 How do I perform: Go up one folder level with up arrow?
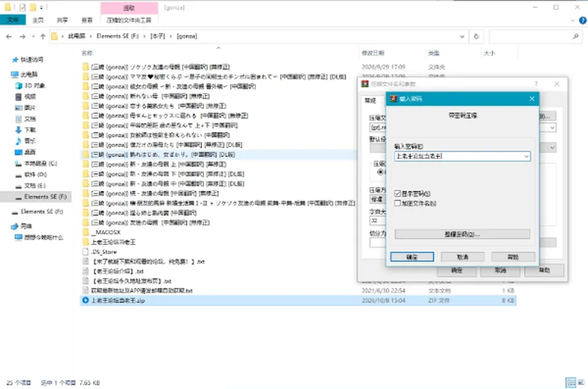pos(43,36)
